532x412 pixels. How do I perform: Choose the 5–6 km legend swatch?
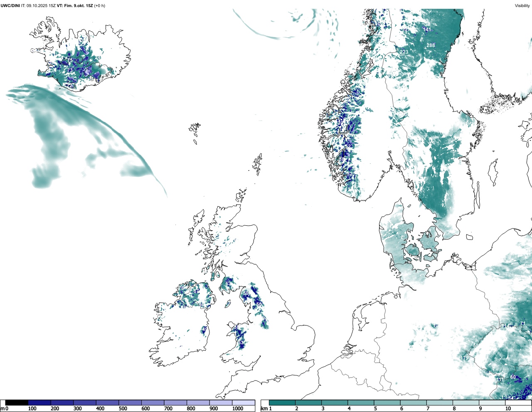(x=387, y=402)
